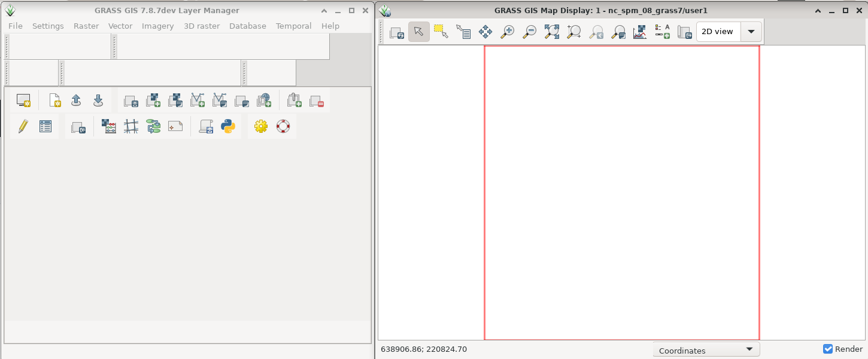Screen dimensions: 868x359
Task: Load map layers into workspace
Action: point(131,101)
